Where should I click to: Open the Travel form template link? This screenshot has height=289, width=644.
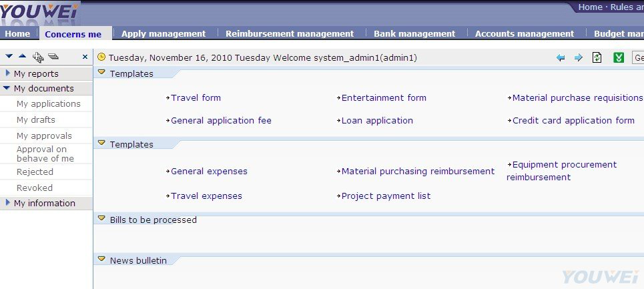[x=196, y=97]
